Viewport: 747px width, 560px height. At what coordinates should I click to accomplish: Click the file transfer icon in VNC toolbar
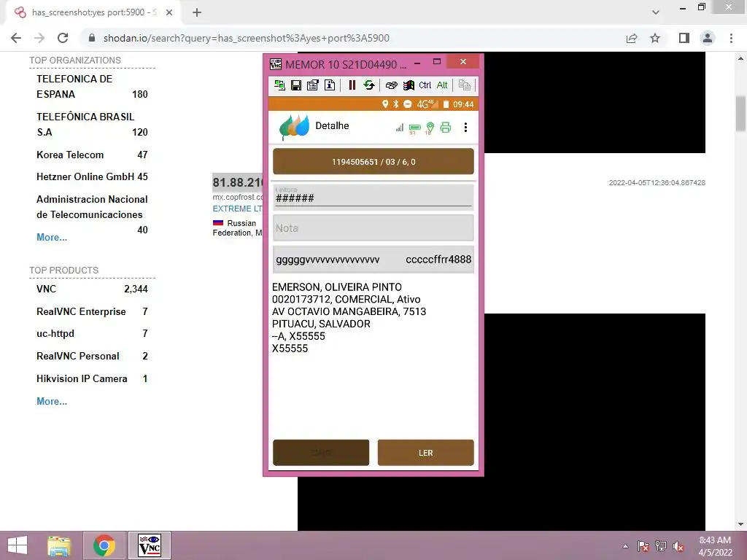pyautogui.click(x=465, y=85)
